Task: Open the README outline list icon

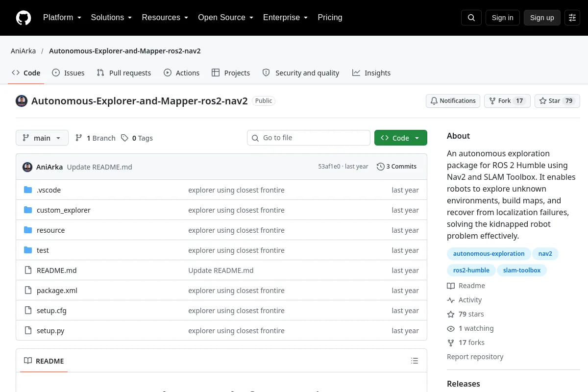Action: (x=415, y=361)
